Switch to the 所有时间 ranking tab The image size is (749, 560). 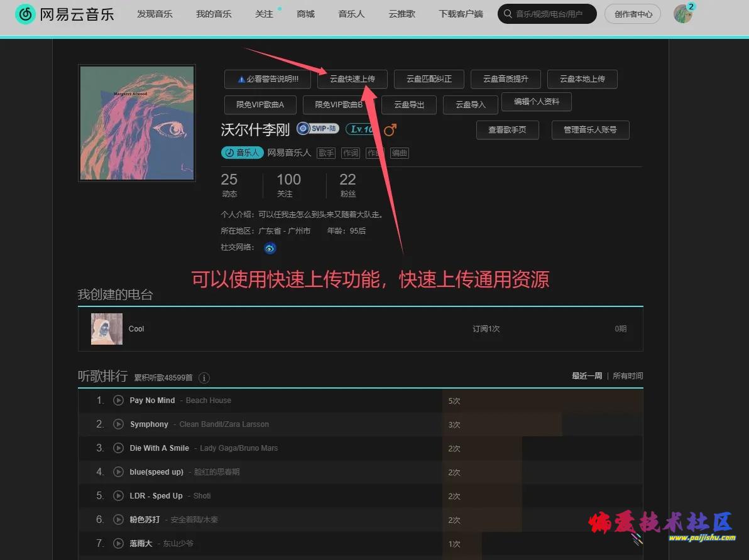pos(628,376)
